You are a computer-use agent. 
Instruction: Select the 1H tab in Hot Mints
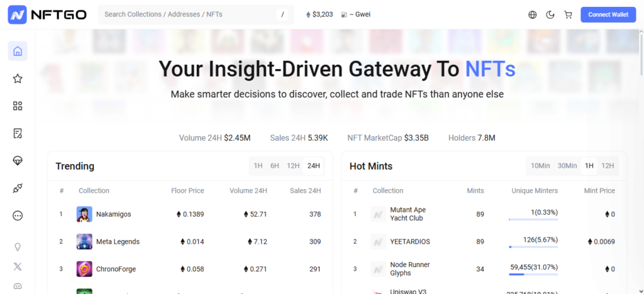pyautogui.click(x=589, y=166)
